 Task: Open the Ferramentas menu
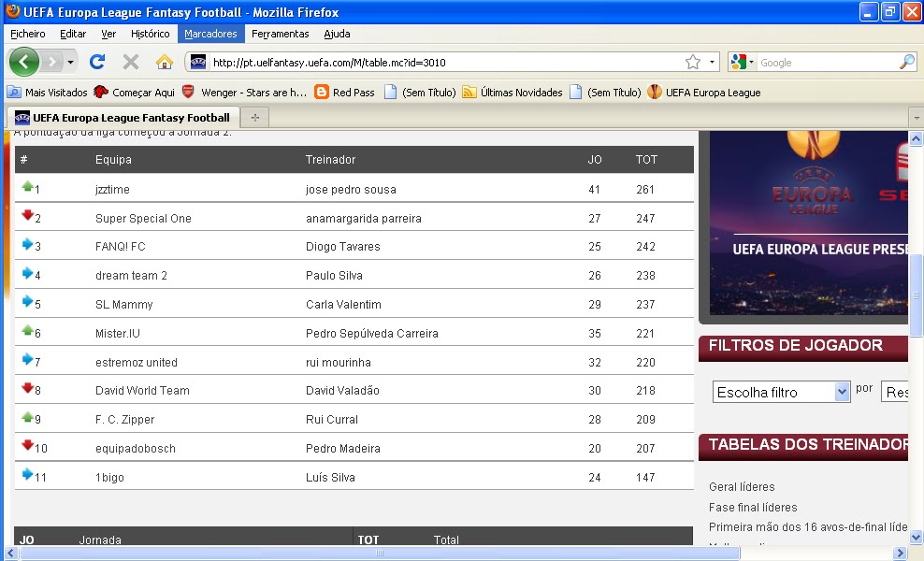[x=280, y=34]
